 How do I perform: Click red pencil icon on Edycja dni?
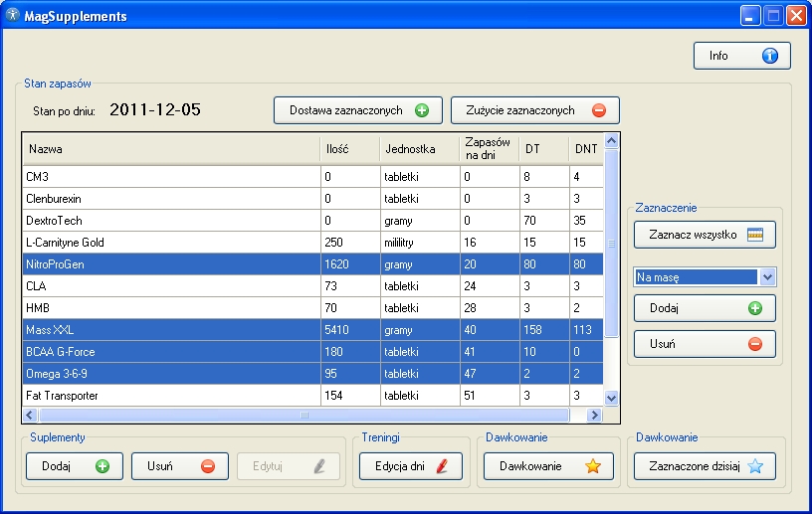[442, 466]
